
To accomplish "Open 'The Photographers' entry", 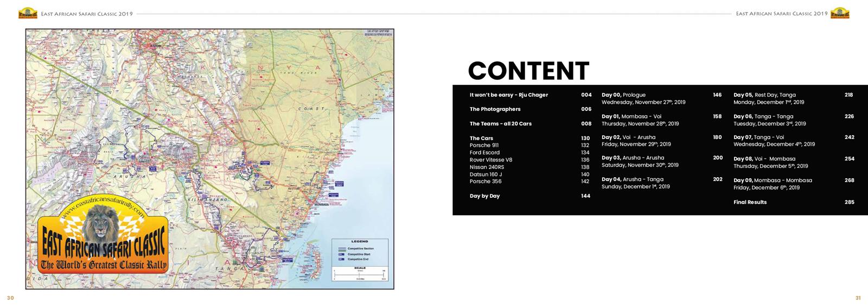I will (x=495, y=109).
